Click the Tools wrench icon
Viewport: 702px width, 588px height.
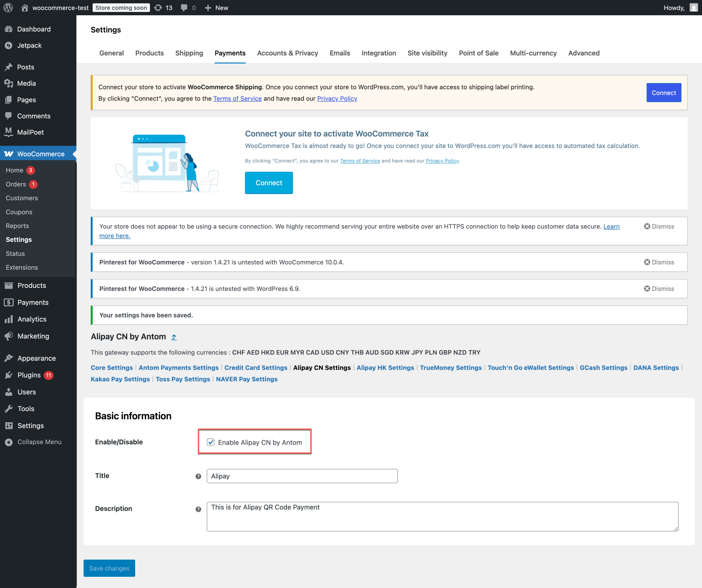tap(9, 409)
